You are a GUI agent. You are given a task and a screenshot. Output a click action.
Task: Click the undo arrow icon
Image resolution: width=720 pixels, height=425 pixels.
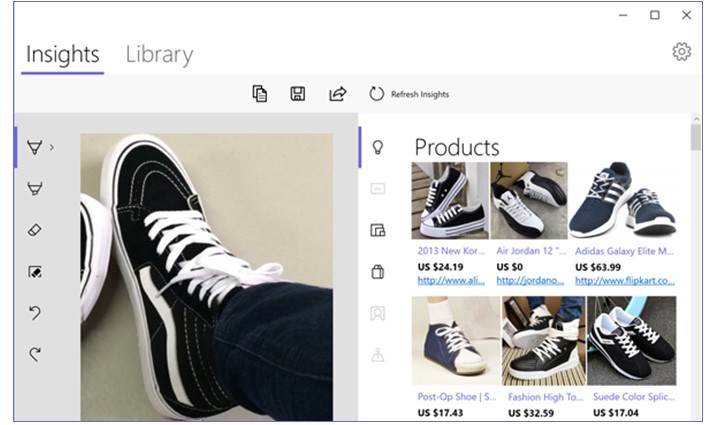point(35,313)
